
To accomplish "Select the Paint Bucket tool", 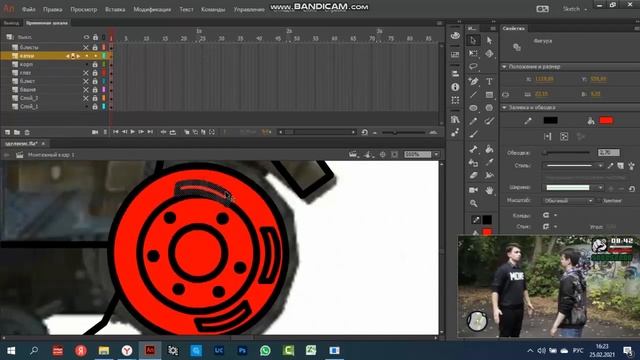I will 489,149.
